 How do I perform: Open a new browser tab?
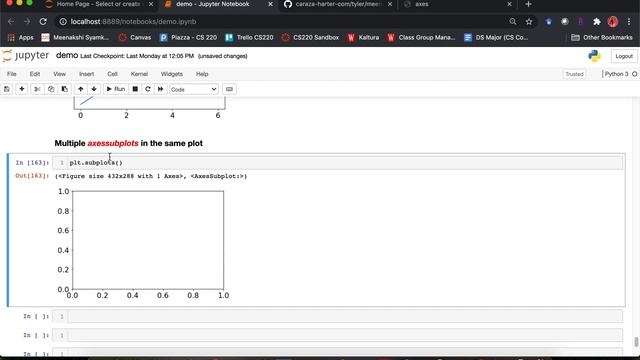(528, 4)
